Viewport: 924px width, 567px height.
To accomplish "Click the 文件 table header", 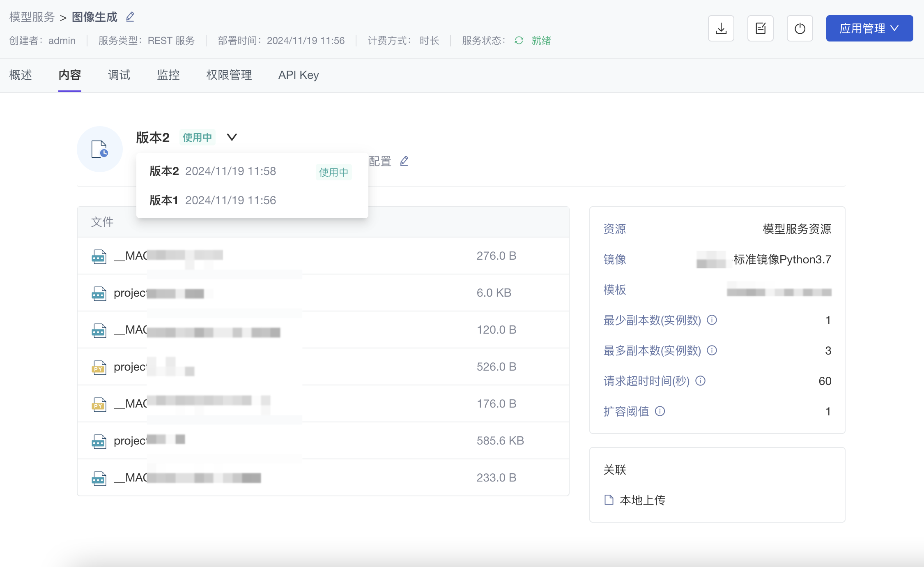I will click(x=102, y=222).
